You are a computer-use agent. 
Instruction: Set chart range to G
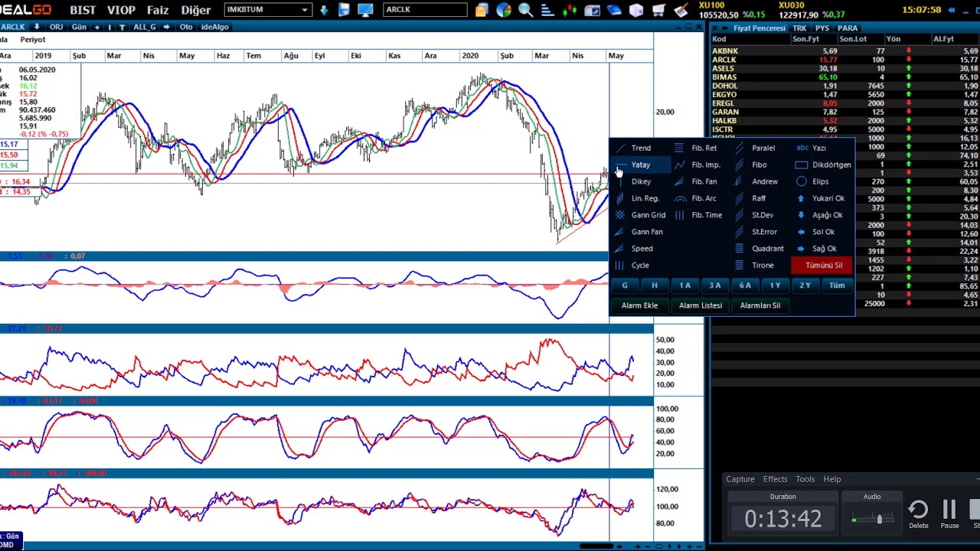coord(625,286)
